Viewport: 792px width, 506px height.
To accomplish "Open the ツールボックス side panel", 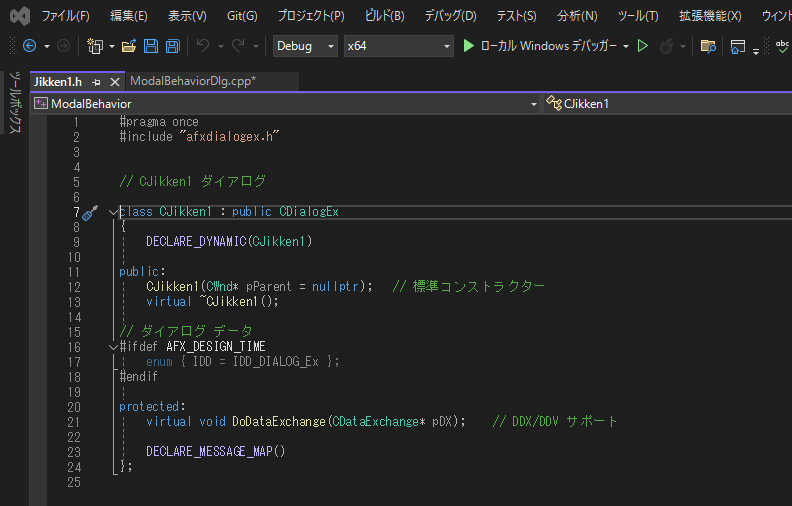I will click(x=14, y=102).
